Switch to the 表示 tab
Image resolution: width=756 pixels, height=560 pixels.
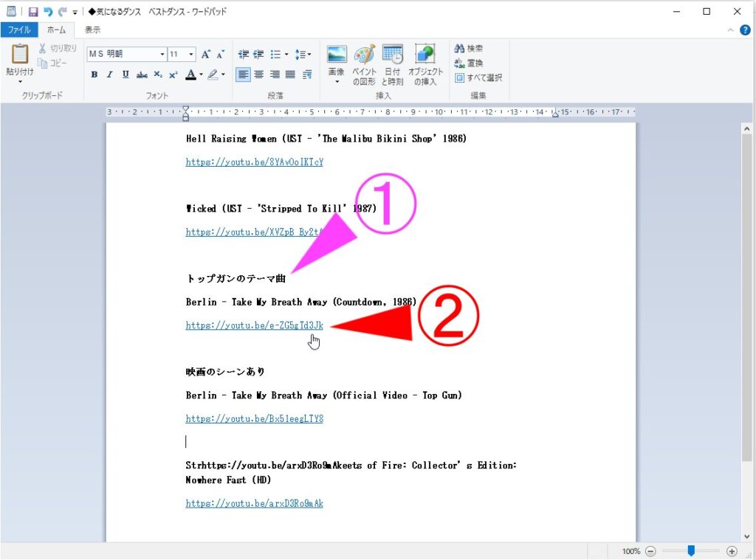pyautogui.click(x=92, y=30)
